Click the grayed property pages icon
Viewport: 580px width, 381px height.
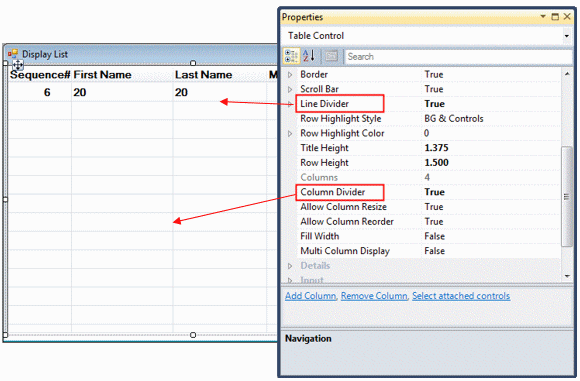click(x=331, y=56)
